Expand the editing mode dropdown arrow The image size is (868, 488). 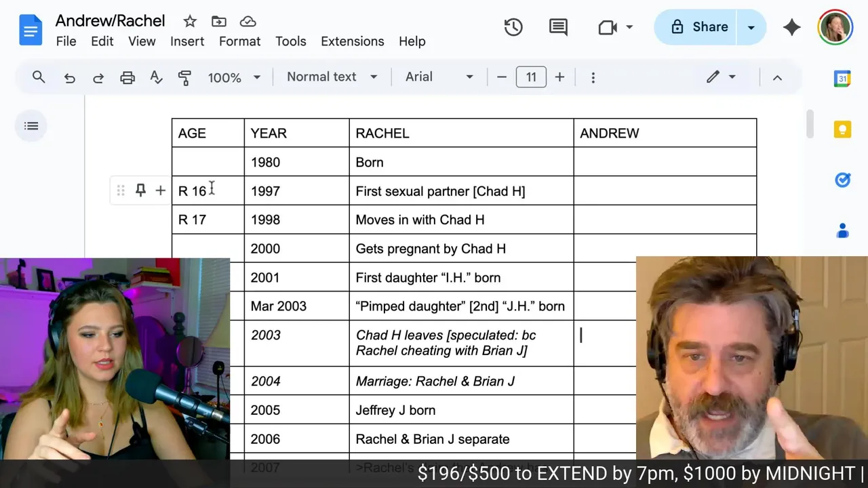coord(732,77)
